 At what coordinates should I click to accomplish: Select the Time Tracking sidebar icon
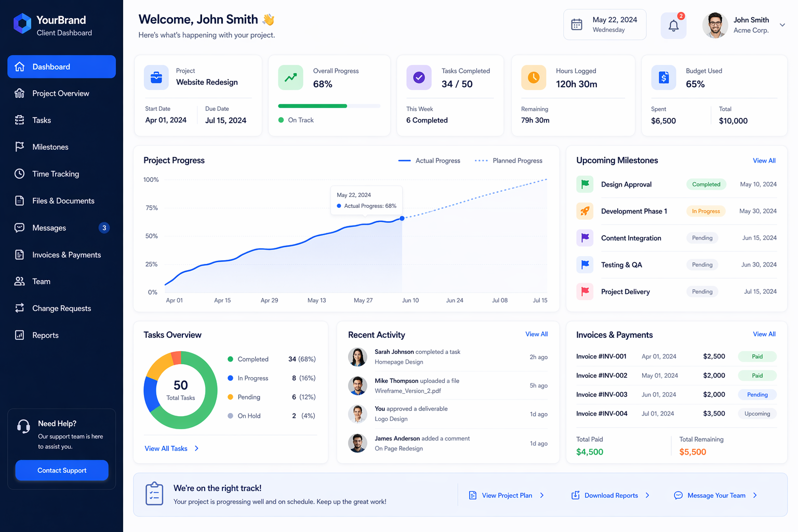pos(19,174)
